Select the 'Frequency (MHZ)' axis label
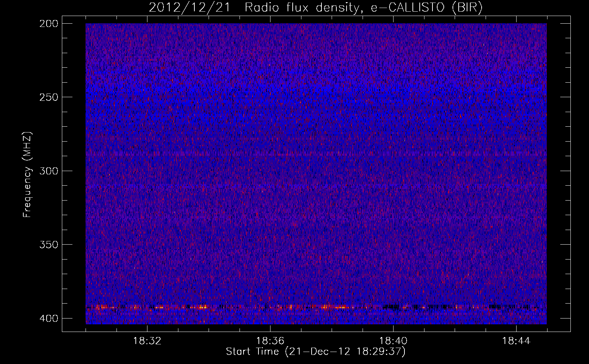The height and width of the screenshot is (364, 589). (x=27, y=175)
